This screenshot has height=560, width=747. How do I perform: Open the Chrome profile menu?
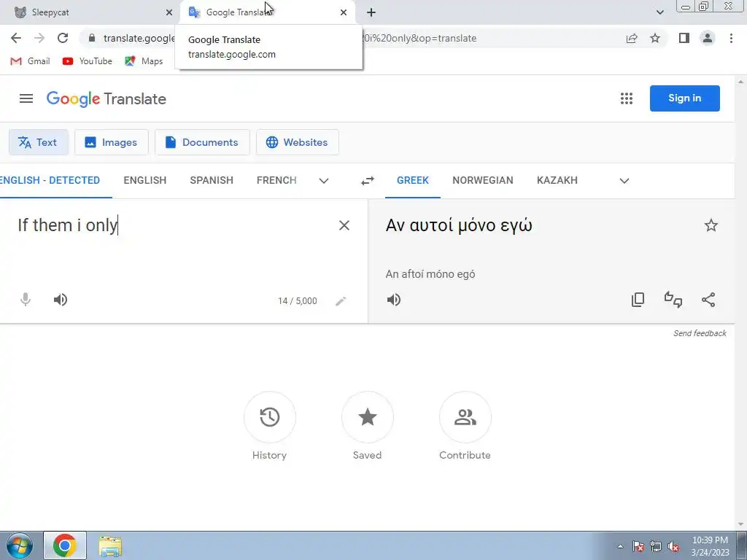708,38
